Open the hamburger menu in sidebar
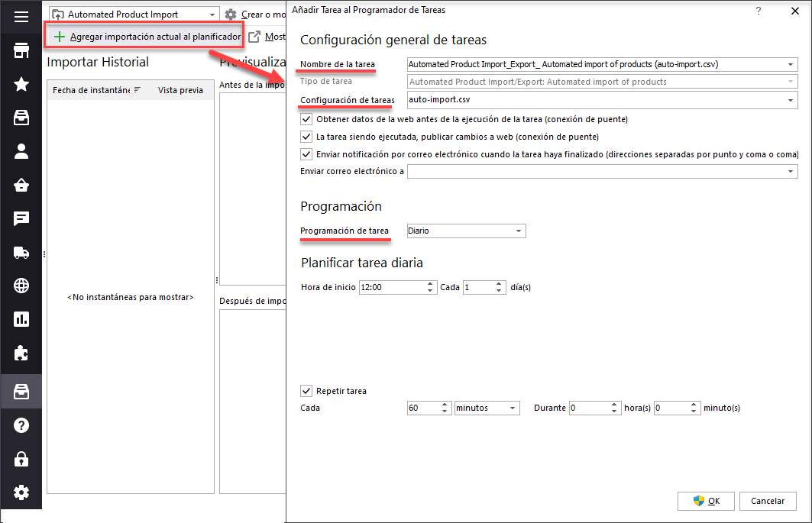The width and height of the screenshot is (812, 523). [21, 17]
